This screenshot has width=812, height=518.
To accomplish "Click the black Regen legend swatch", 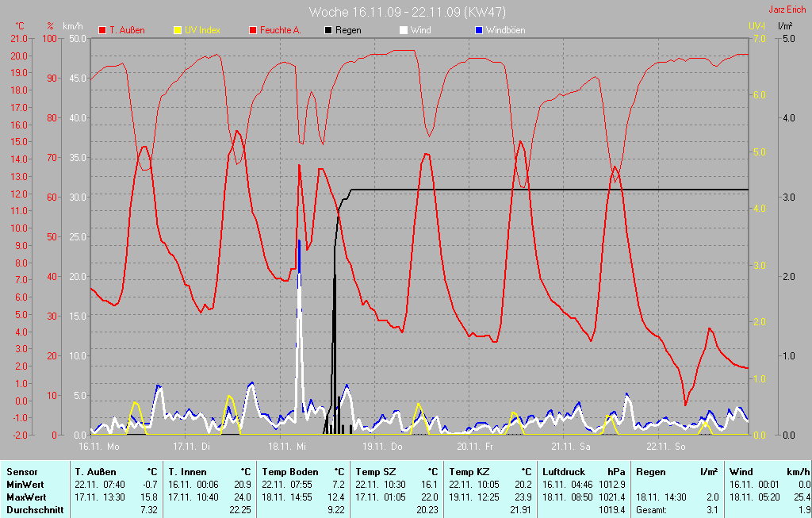I will [328, 30].
